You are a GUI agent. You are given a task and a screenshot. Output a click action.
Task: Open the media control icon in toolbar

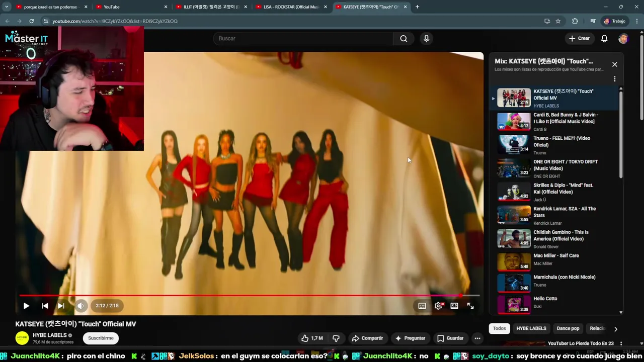point(593,21)
